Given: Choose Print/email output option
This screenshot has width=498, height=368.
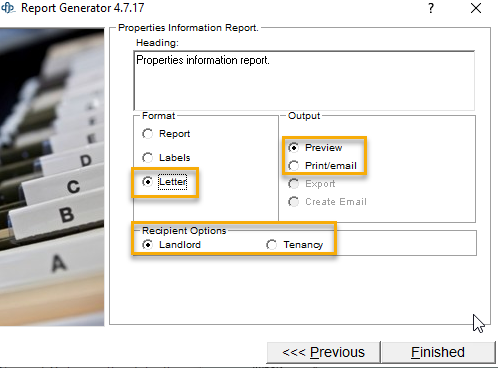Looking at the screenshot, I should (294, 166).
